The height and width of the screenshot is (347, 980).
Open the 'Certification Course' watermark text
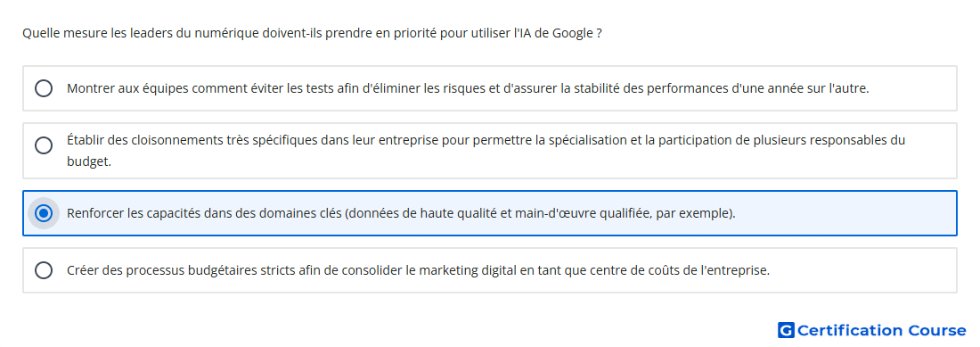pyautogui.click(x=882, y=330)
